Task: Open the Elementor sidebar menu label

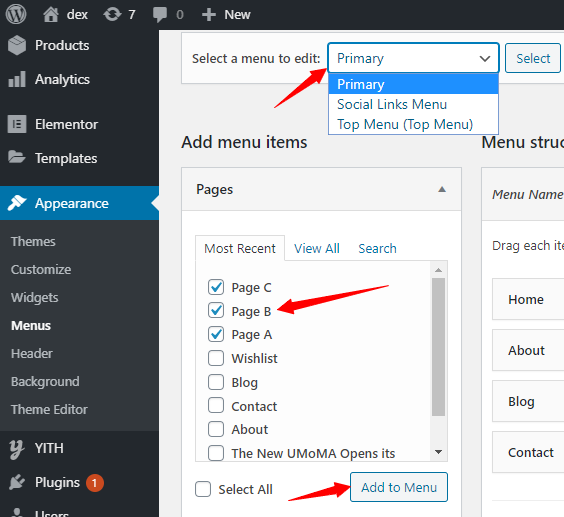Action: (66, 124)
